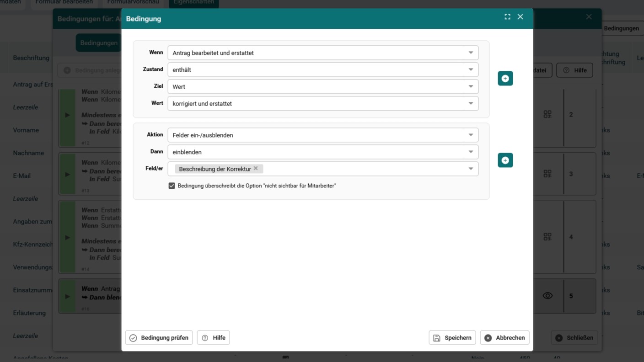Close the background Bedingungen window
The image size is (644, 362).
point(589,17)
